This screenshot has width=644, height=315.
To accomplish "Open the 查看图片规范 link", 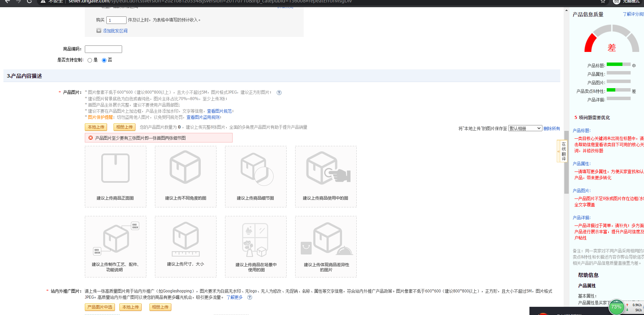I will tap(219, 111).
